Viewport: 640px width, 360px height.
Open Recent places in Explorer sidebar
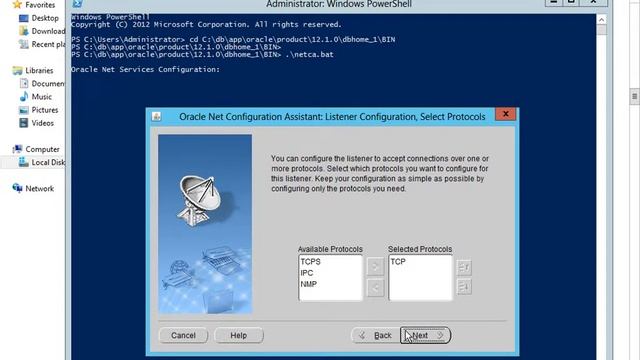click(48, 44)
